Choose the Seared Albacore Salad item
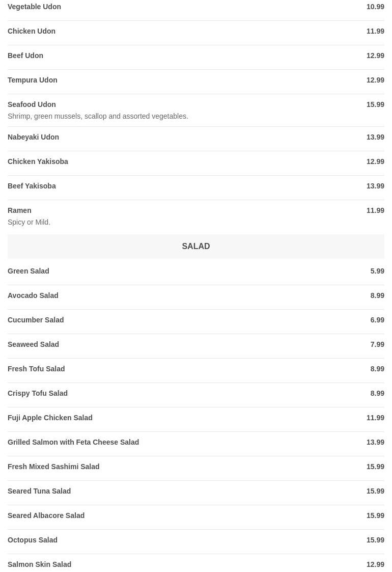This screenshot has width=392, height=572. click(46, 515)
